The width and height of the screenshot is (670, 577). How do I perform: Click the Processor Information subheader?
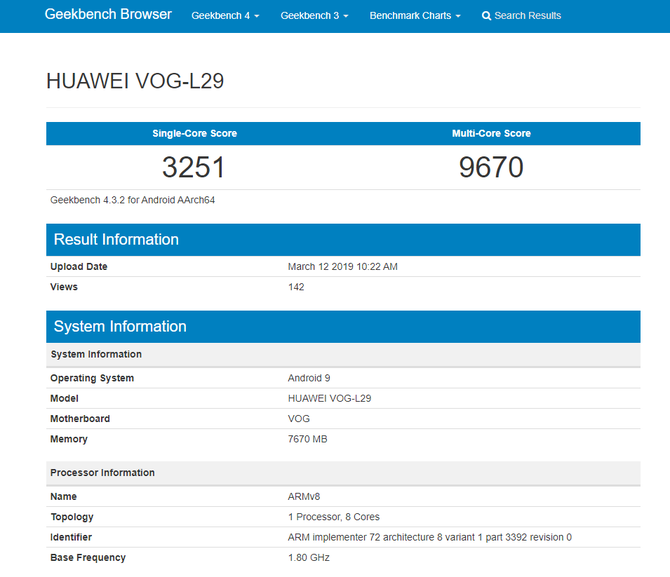(x=343, y=473)
